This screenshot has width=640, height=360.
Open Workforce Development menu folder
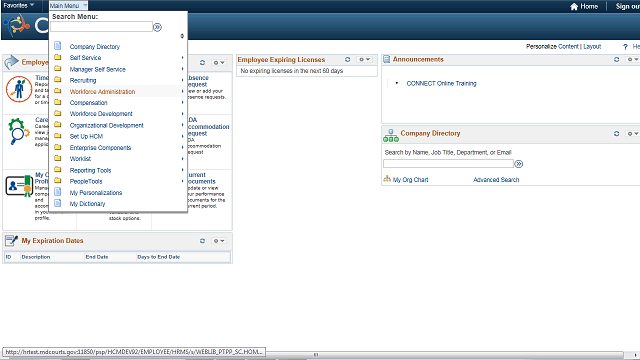pyautogui.click(x=101, y=113)
